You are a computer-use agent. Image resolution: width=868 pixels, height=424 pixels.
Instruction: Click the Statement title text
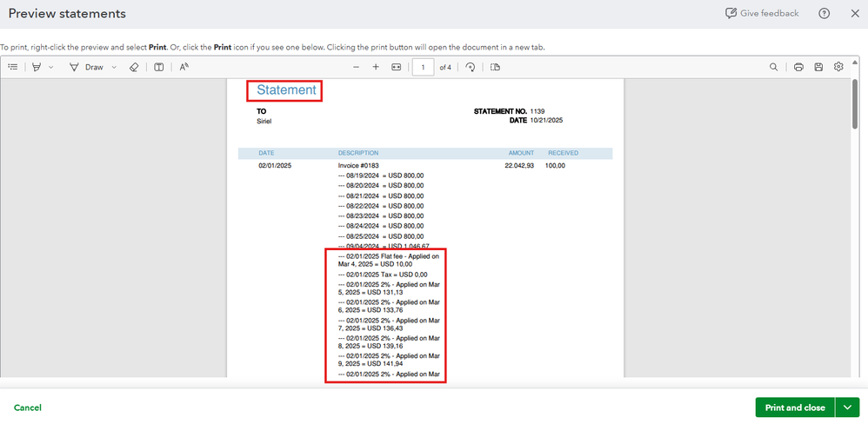coord(287,90)
